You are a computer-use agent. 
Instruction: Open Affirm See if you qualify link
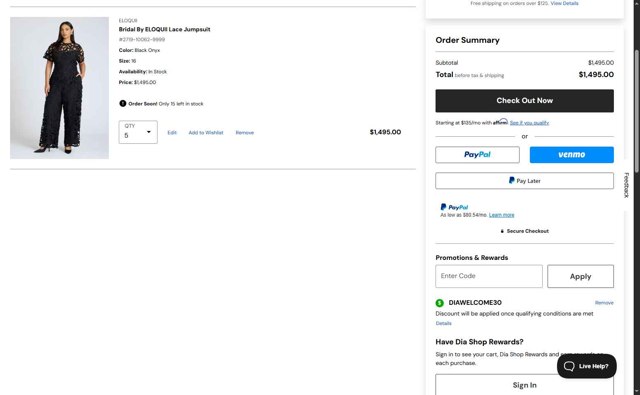pos(529,123)
